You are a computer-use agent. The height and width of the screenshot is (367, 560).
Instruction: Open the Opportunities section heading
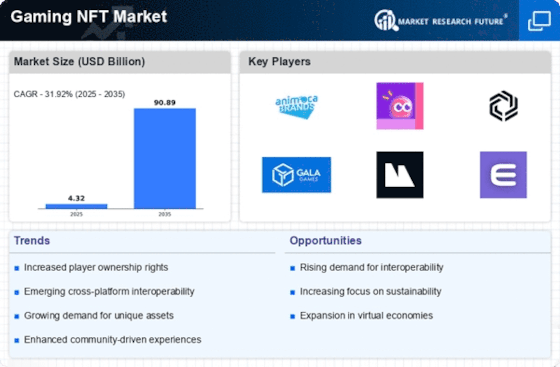[325, 241]
